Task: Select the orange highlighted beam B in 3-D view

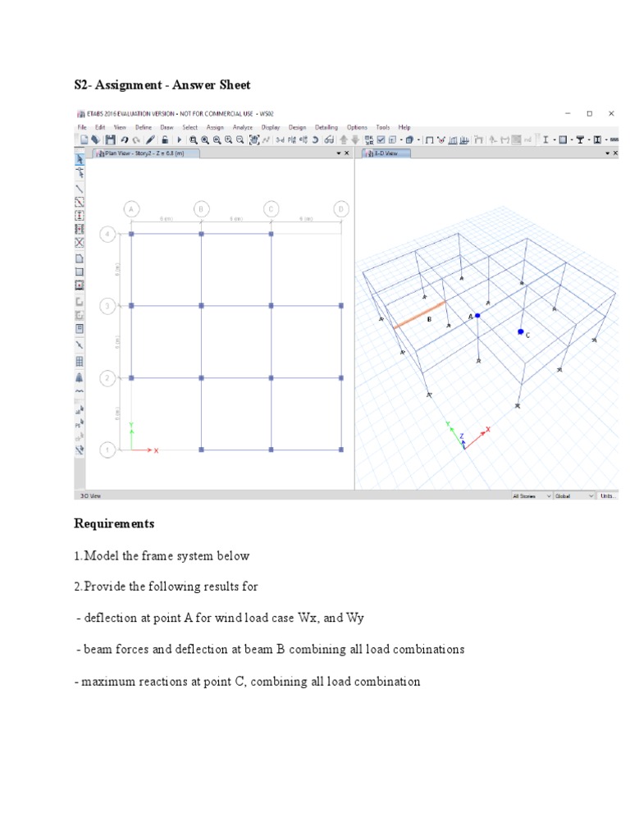Action: pyautogui.click(x=419, y=315)
